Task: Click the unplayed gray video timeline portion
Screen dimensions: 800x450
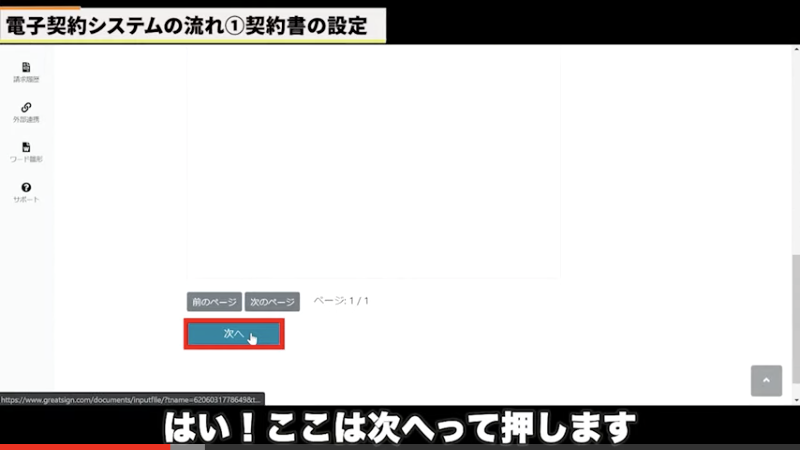Action: [480, 447]
